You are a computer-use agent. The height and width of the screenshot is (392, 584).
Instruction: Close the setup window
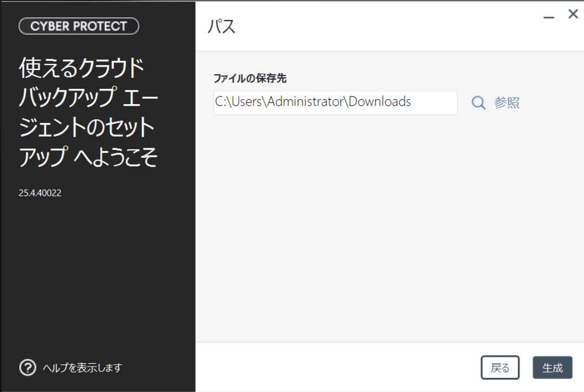[x=573, y=14]
